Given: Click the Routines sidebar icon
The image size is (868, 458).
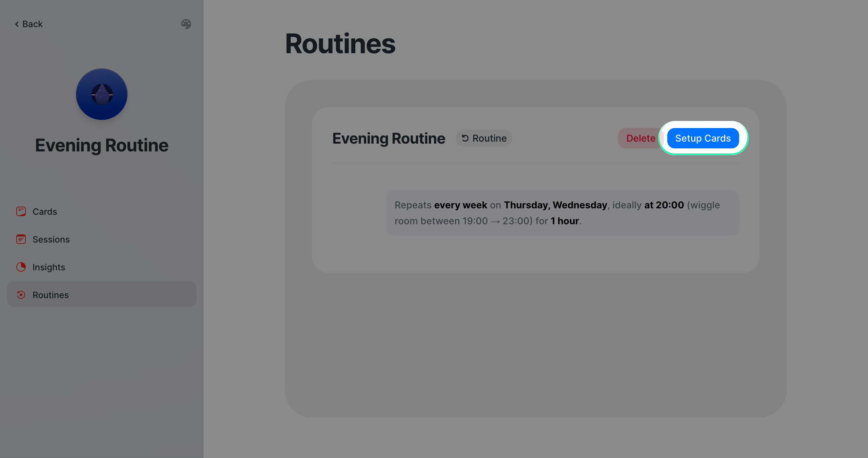Looking at the screenshot, I should coord(21,295).
